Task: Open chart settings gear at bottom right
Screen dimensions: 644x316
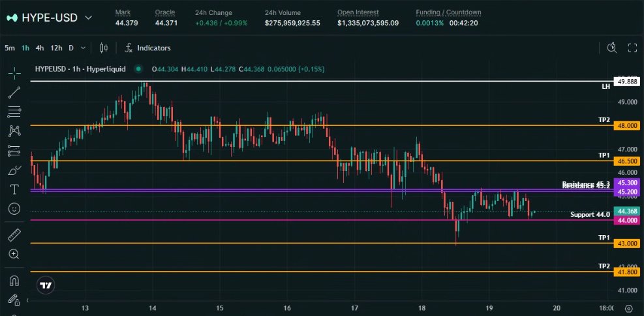Action: pos(629,309)
